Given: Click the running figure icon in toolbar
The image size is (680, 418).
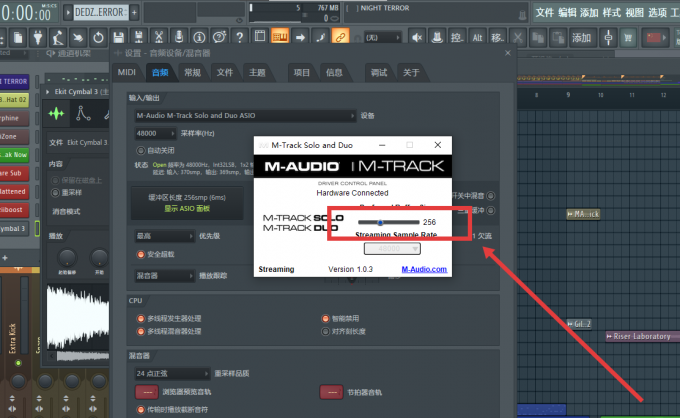Looking at the screenshot, I should tap(58, 37).
